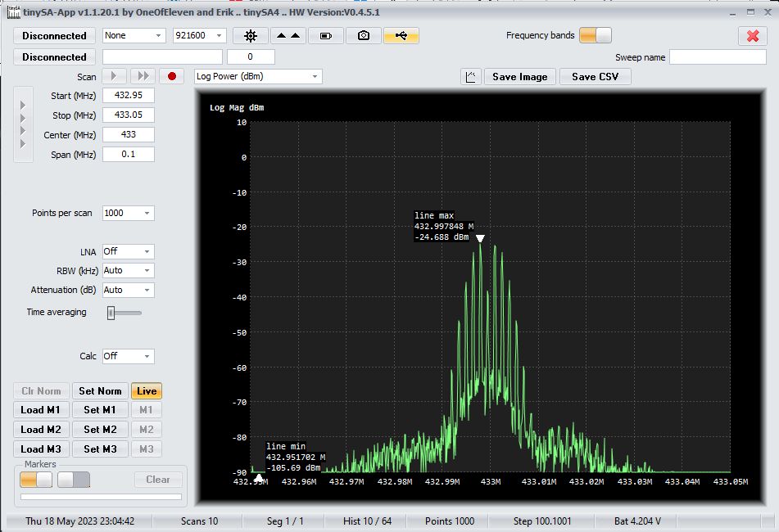Toggle the first Markers switch
The image size is (779, 532).
pos(36,480)
